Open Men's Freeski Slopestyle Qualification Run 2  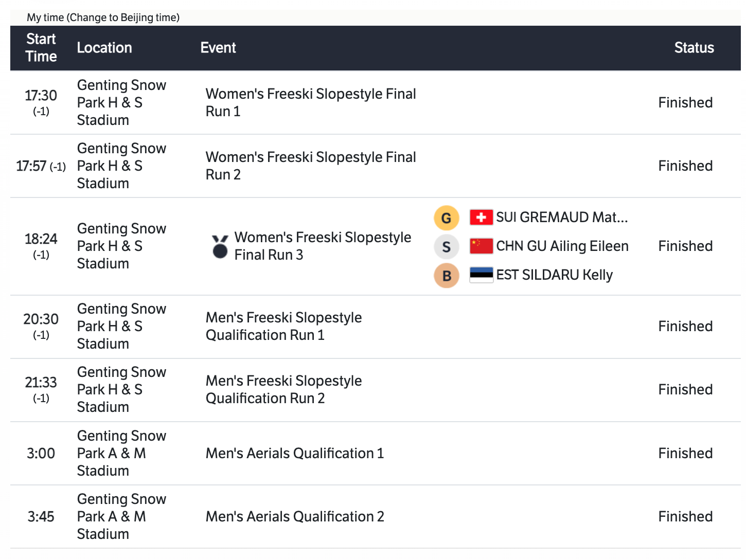283,389
